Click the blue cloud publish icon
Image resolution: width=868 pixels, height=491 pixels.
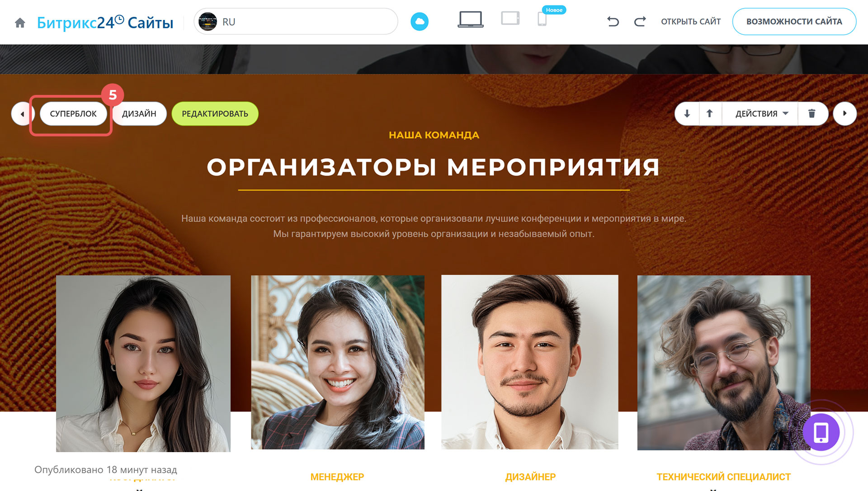pos(420,22)
